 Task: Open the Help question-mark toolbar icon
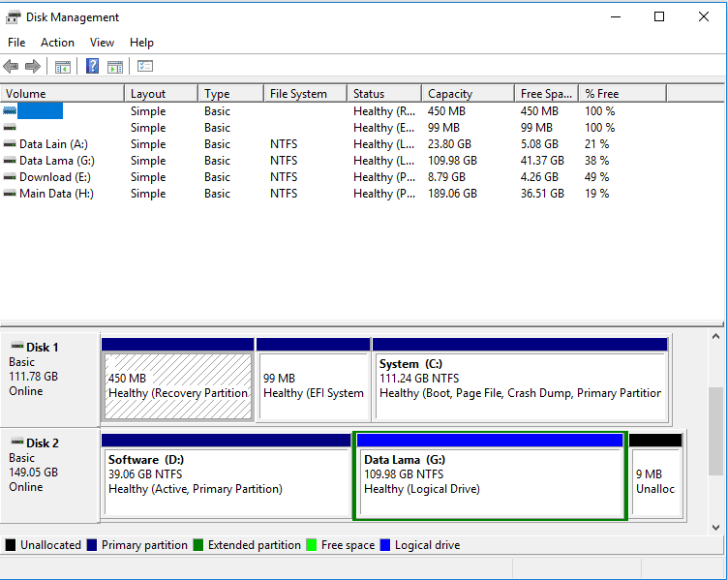coord(92,66)
